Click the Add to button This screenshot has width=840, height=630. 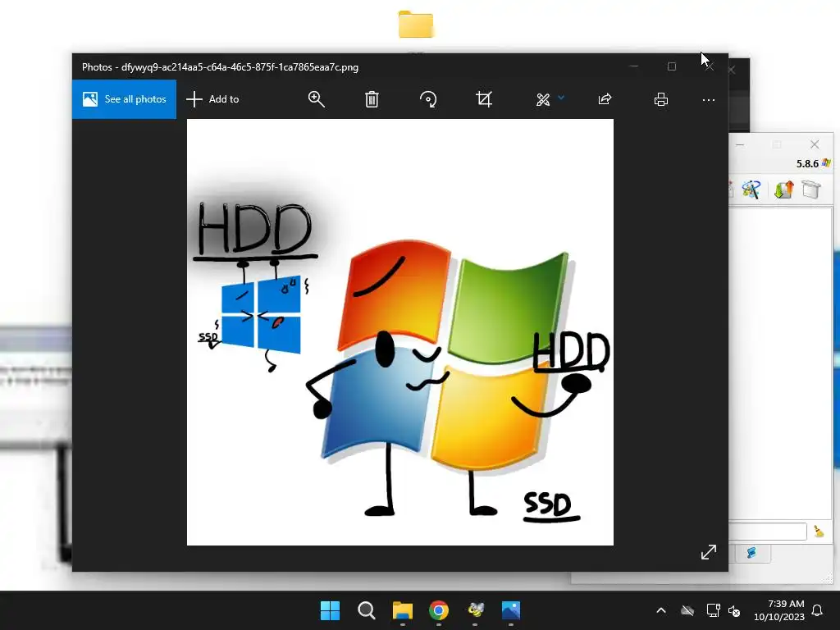(x=212, y=99)
